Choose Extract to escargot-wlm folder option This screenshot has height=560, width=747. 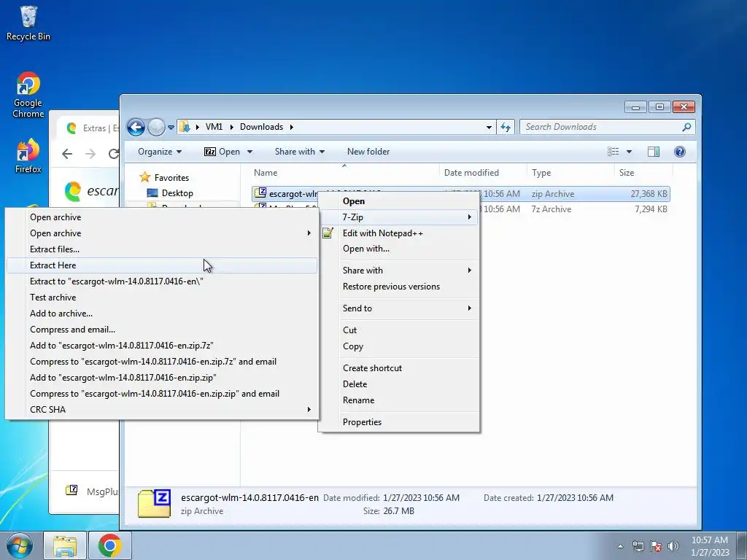[x=162, y=281]
